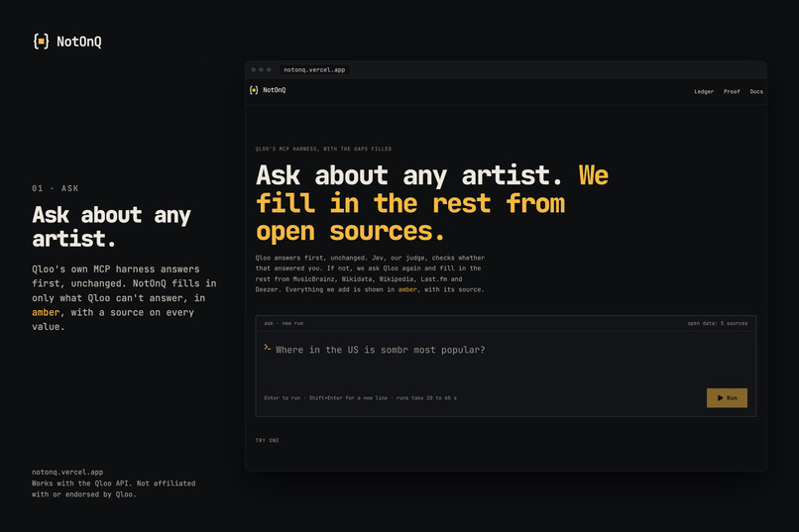Click the '01 · ASK' step label
The width and height of the screenshot is (799, 532).
56,188
